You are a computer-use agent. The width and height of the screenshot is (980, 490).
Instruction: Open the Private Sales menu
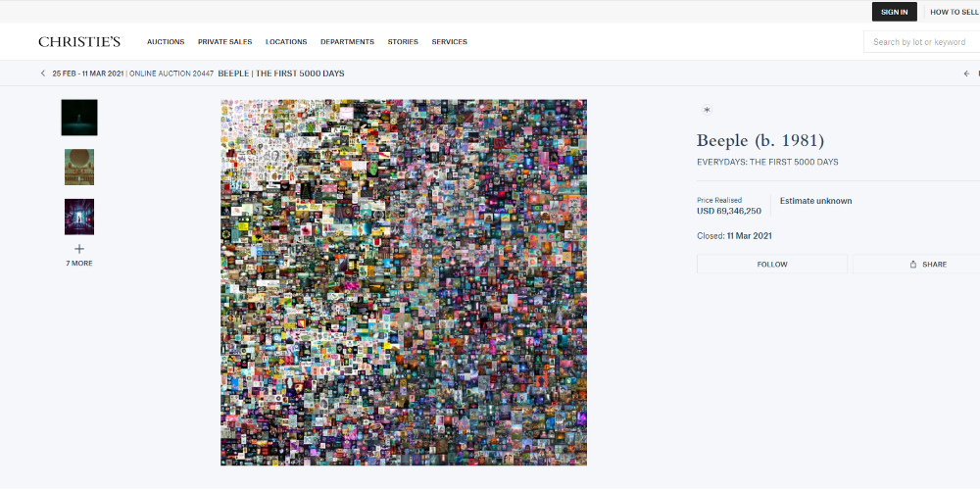(225, 42)
